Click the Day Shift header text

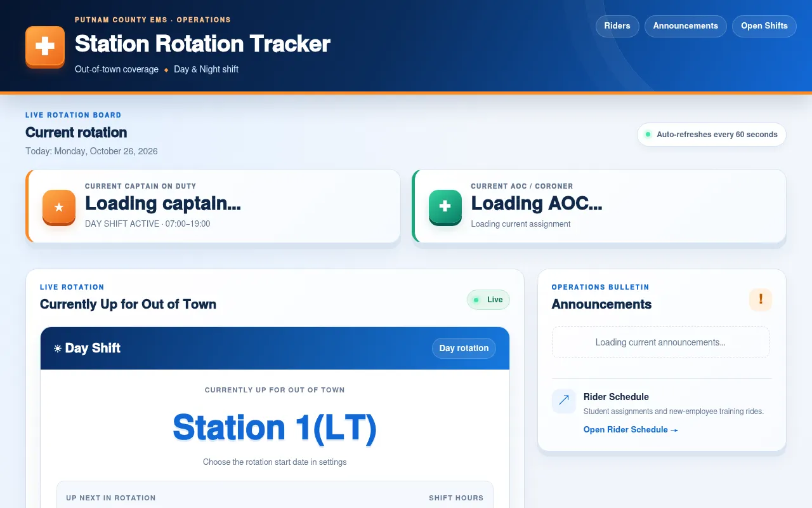point(93,348)
